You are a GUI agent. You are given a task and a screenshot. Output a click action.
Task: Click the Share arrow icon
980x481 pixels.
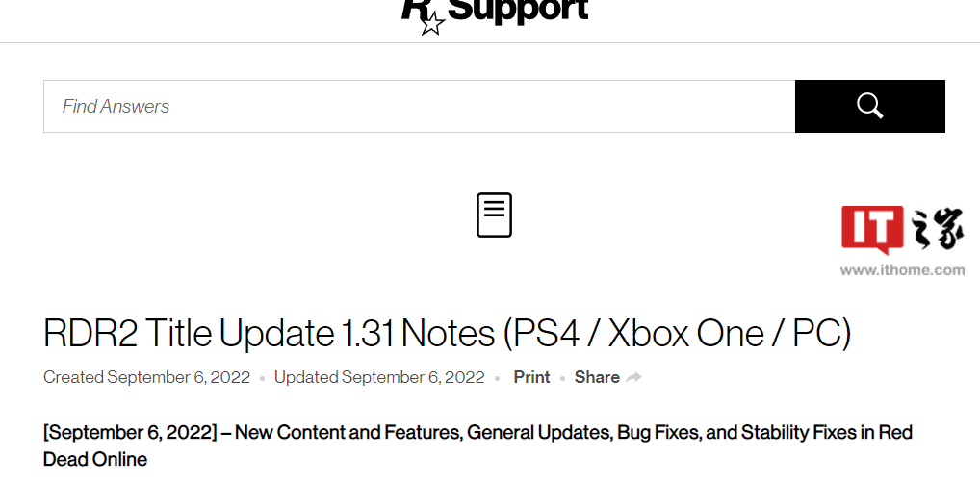[633, 377]
